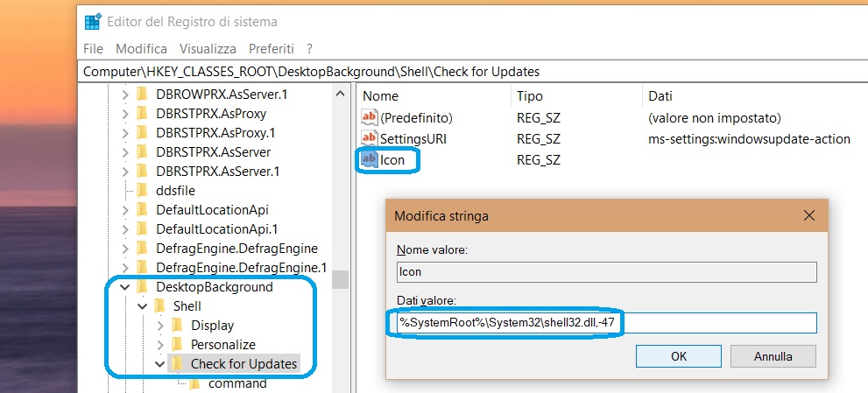The height and width of the screenshot is (393, 868).
Task: Click the (valore non impostato) data cell
Action: 715,118
